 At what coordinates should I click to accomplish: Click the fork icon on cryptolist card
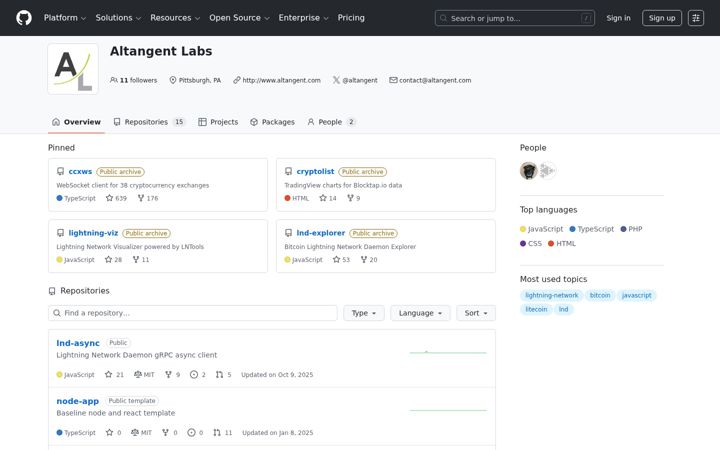click(350, 198)
